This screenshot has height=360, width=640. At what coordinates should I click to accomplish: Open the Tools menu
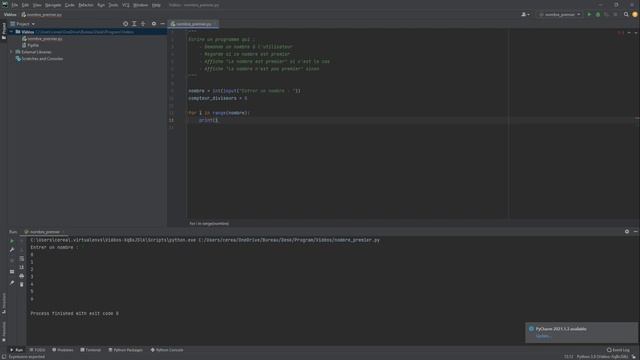tap(113, 5)
